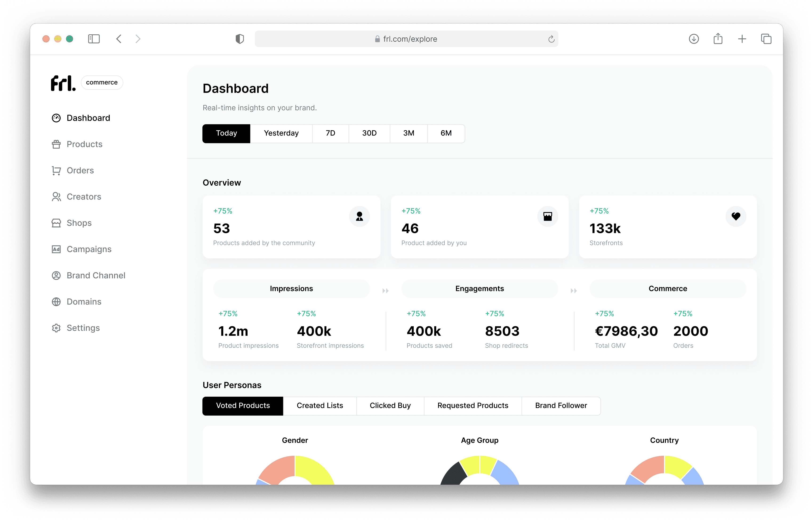Click the Domains globe icon
Screen dimensions: 812x520
[56, 302]
